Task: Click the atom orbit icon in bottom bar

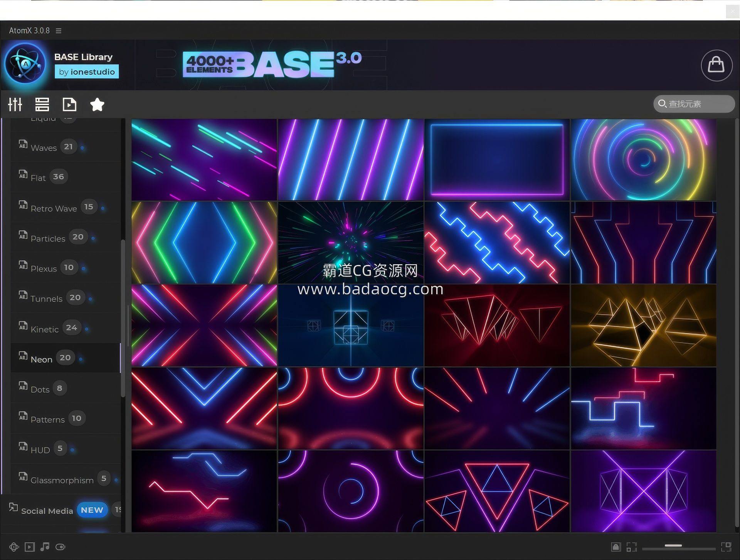Action: [14, 547]
